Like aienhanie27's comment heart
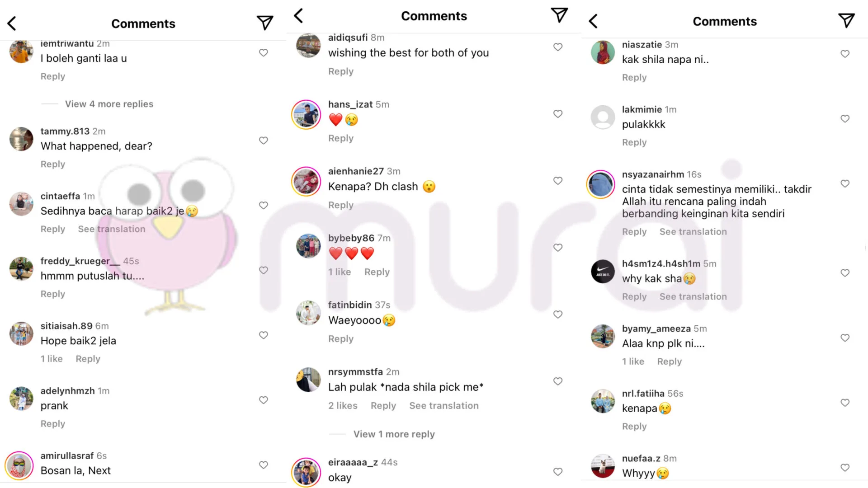Screen dimensions: 868x488 click(x=558, y=181)
